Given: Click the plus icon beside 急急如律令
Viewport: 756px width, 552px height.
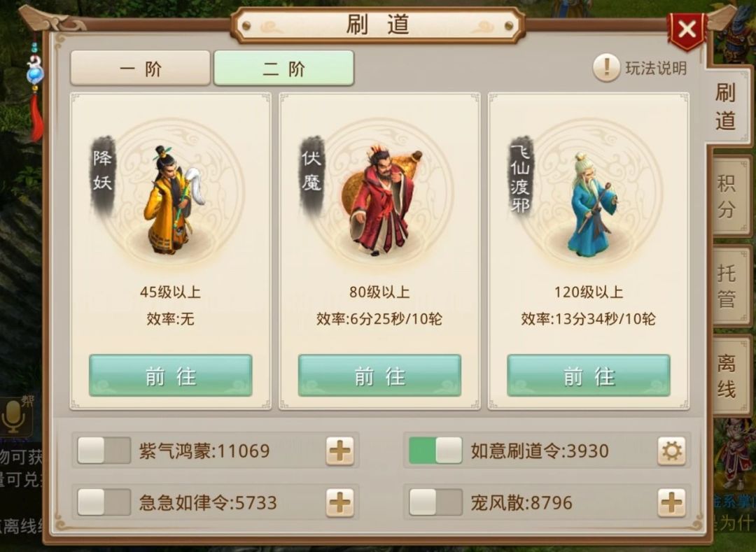Looking at the screenshot, I should tap(340, 503).
